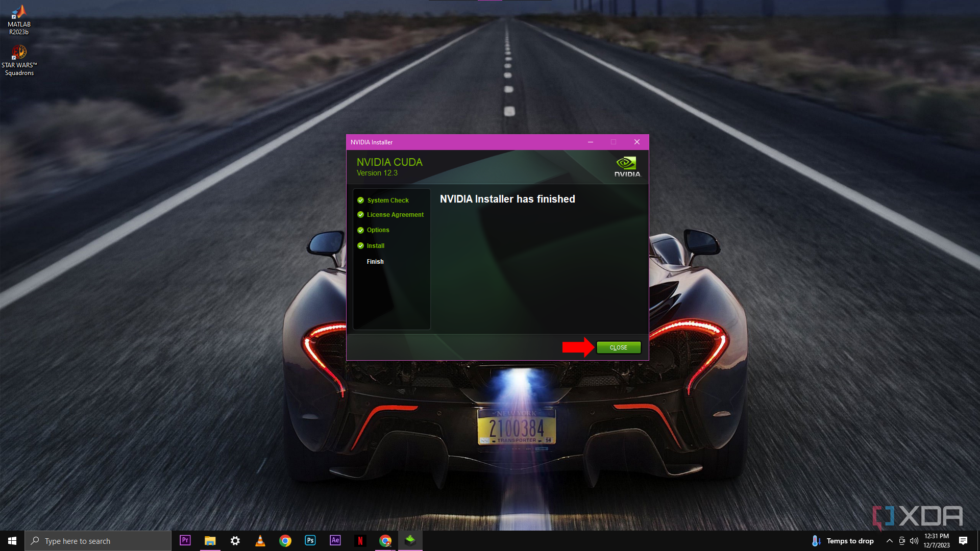
Task: Open Netflix from the taskbar
Action: pyautogui.click(x=360, y=540)
